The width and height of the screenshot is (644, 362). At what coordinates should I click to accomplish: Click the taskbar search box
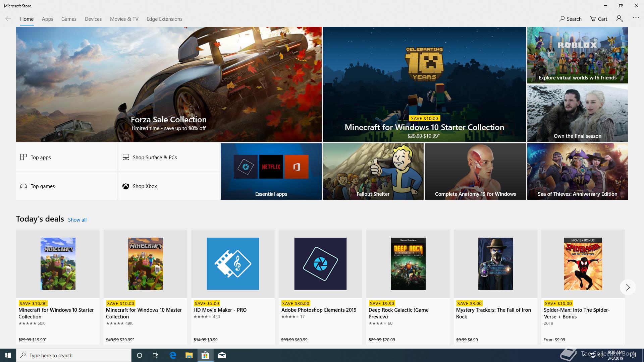(x=74, y=355)
